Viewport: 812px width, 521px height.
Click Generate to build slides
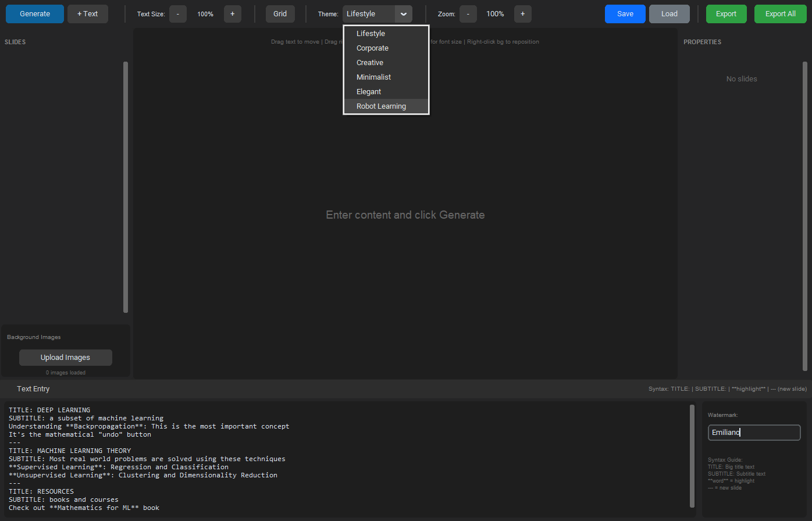34,13
